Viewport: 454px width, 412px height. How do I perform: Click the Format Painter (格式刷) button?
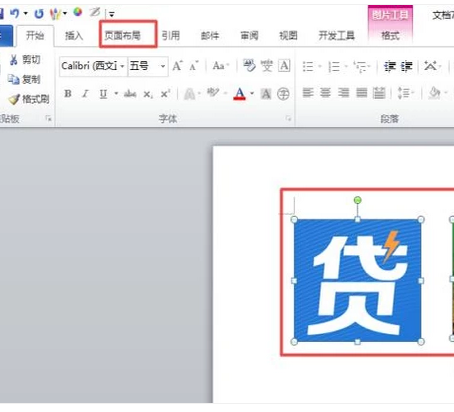click(x=29, y=99)
